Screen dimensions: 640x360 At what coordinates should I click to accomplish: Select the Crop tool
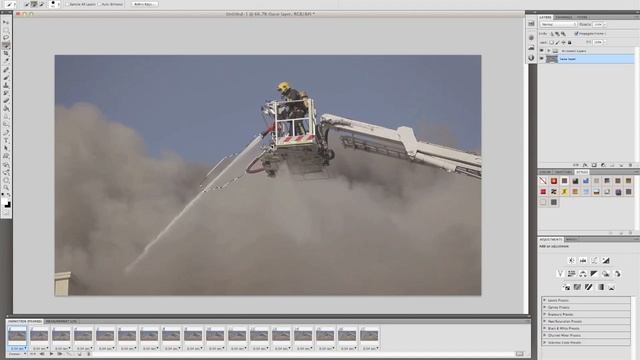pyautogui.click(x=6, y=53)
